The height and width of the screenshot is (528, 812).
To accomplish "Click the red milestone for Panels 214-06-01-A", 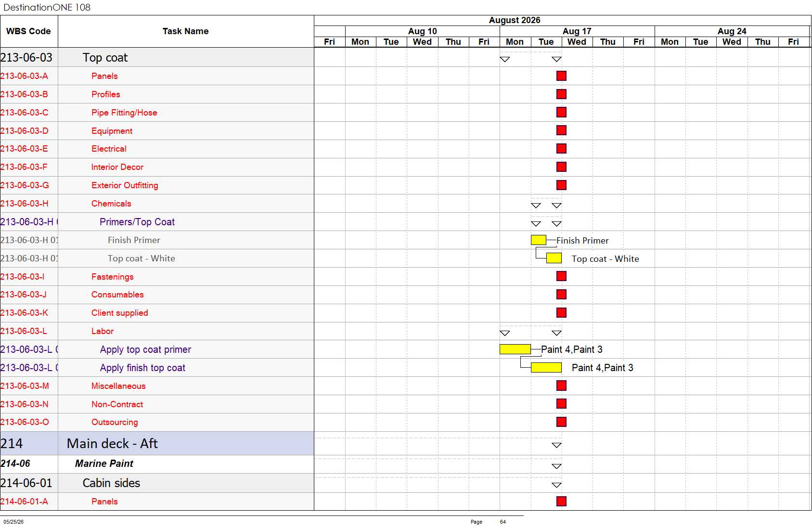I will [561, 502].
